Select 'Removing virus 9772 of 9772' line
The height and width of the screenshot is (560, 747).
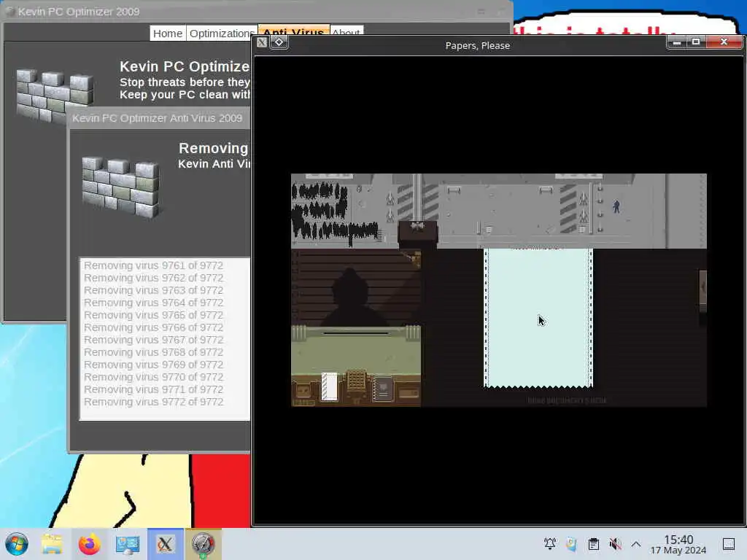click(153, 402)
